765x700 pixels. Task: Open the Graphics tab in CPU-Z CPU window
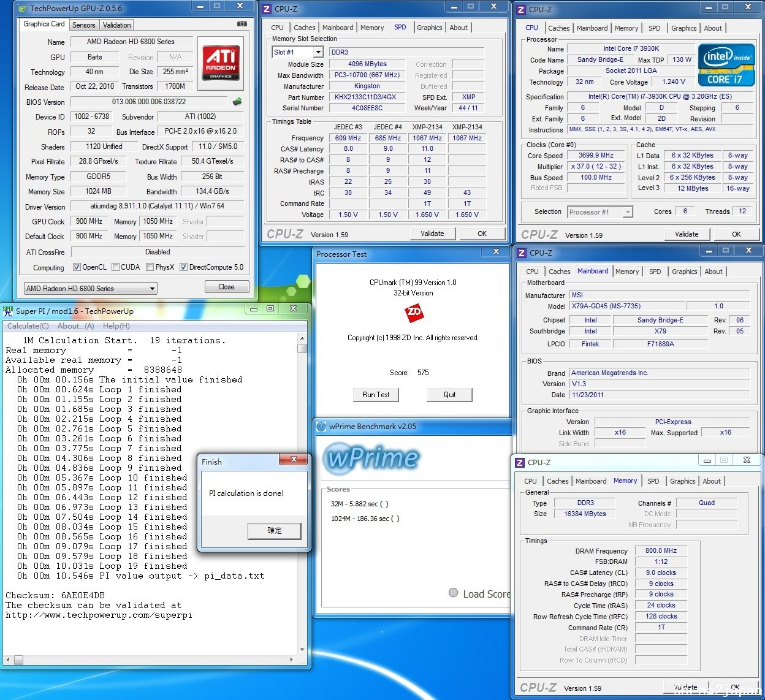[683, 28]
